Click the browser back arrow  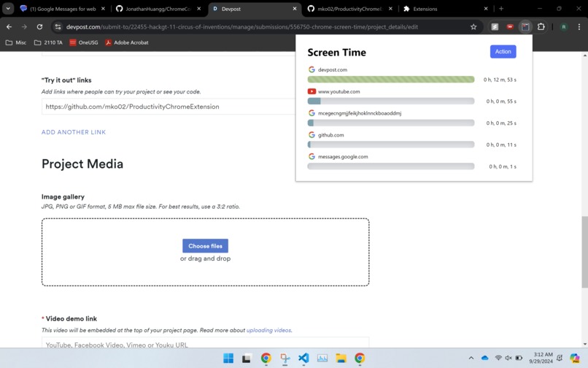tap(9, 27)
